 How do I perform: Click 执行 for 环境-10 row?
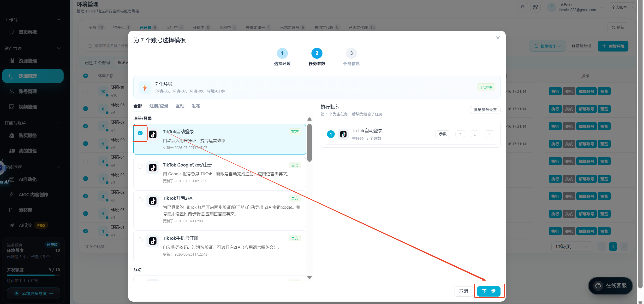555,91
